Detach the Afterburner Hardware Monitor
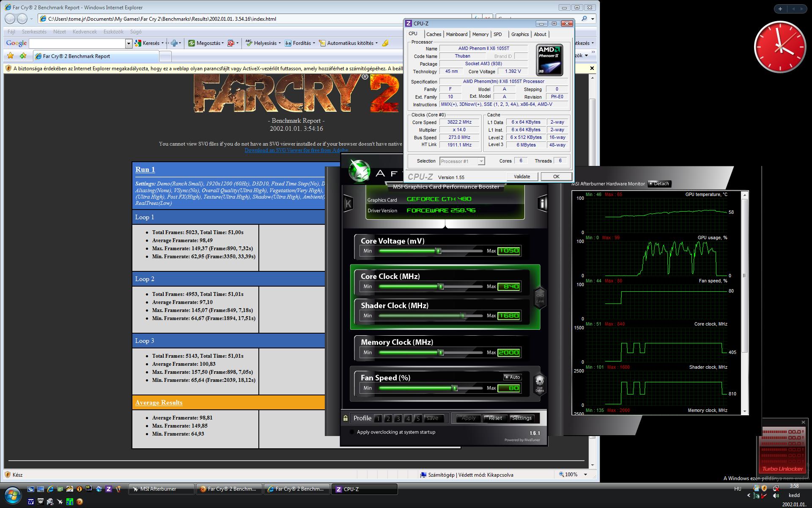812x508 pixels. [x=659, y=184]
